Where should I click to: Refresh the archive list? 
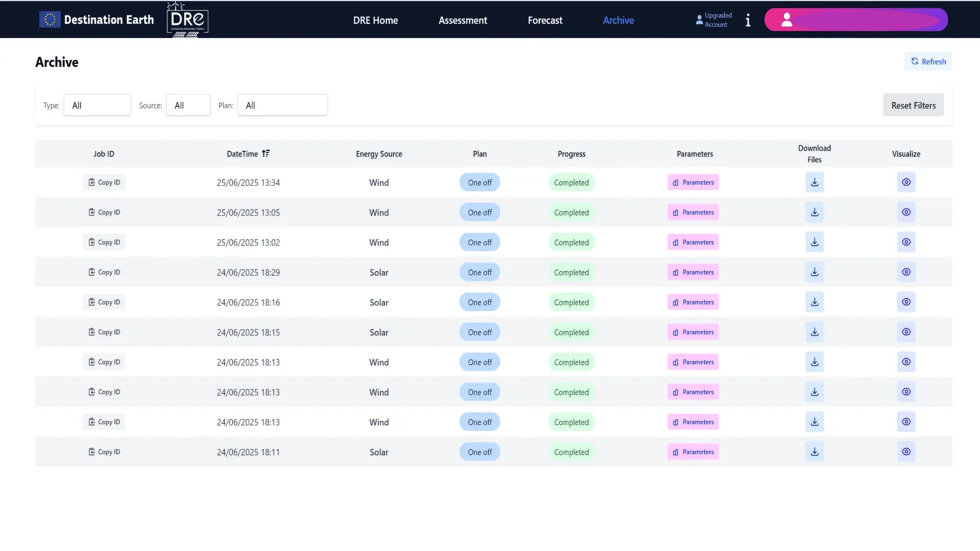coord(928,61)
